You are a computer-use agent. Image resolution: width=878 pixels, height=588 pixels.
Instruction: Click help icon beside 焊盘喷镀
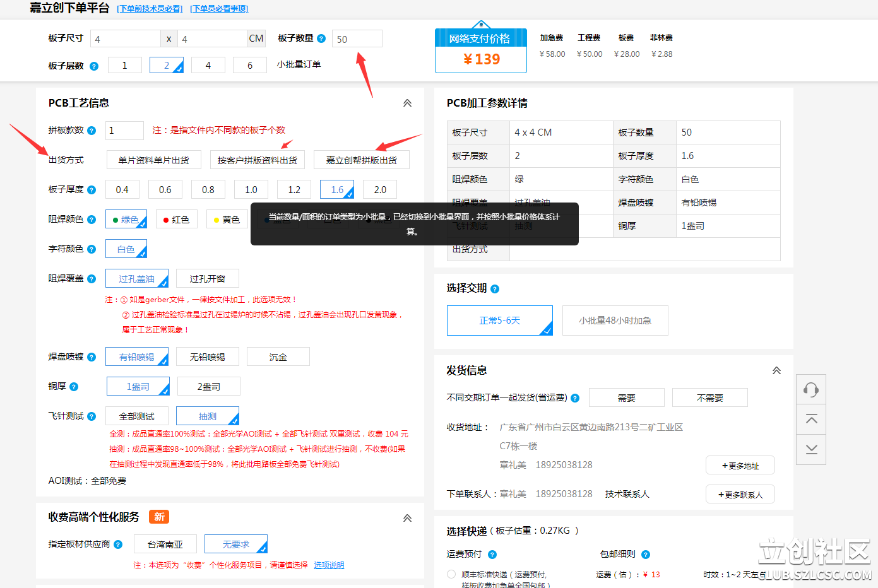92,357
